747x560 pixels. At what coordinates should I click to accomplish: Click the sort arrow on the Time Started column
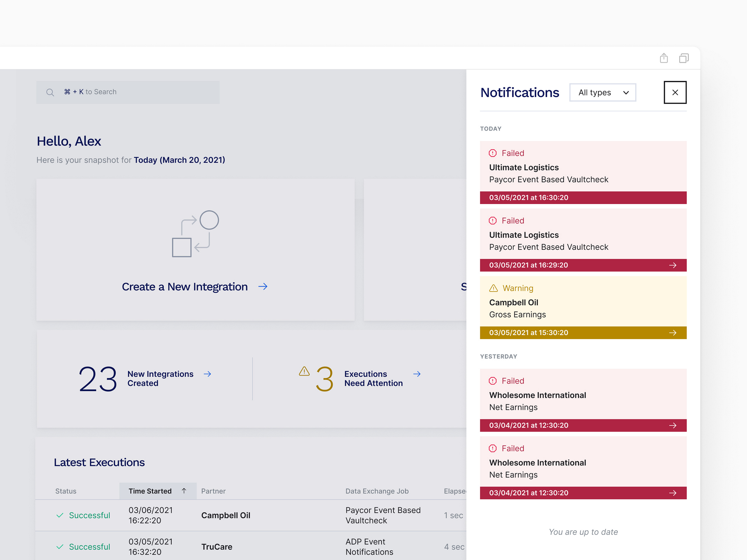coord(184,491)
